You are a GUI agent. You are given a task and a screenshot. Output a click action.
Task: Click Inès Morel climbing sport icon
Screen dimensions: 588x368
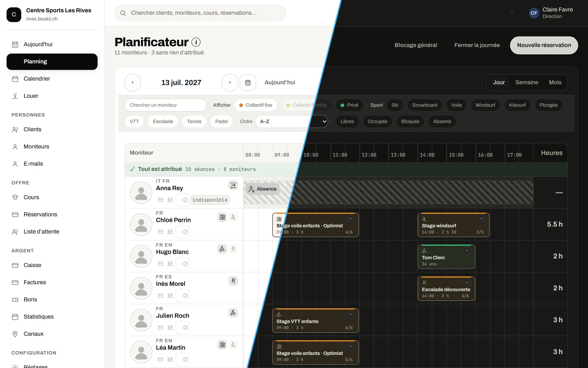233,281
